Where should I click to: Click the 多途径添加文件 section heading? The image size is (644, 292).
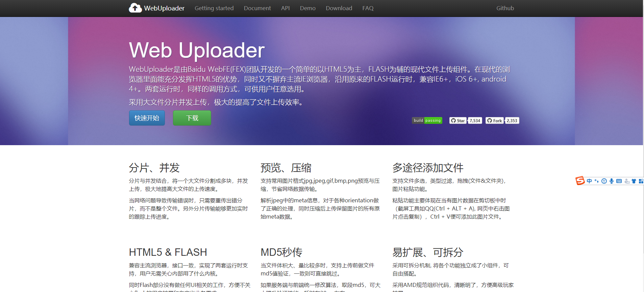coord(428,168)
